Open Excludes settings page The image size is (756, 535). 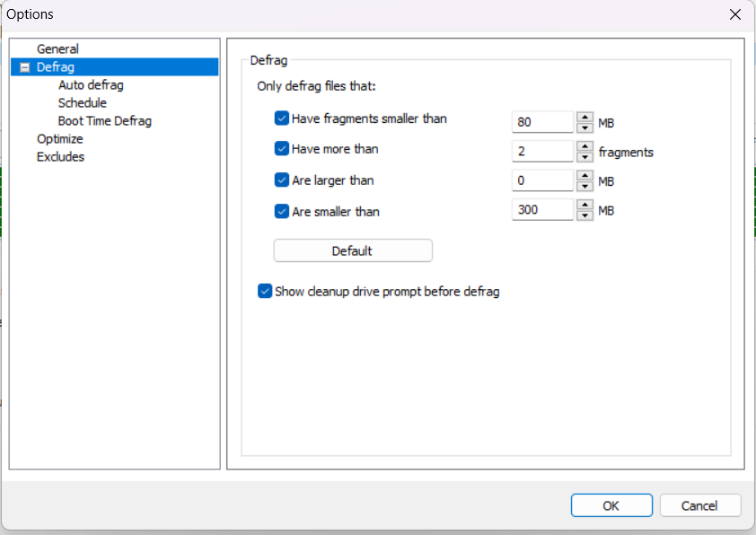(x=60, y=157)
